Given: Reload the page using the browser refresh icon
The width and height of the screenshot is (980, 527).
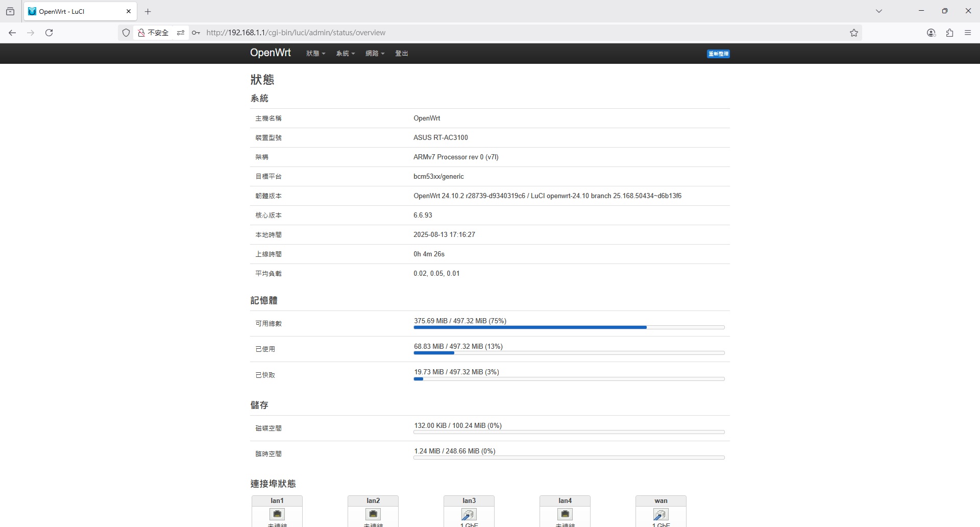Looking at the screenshot, I should [49, 33].
